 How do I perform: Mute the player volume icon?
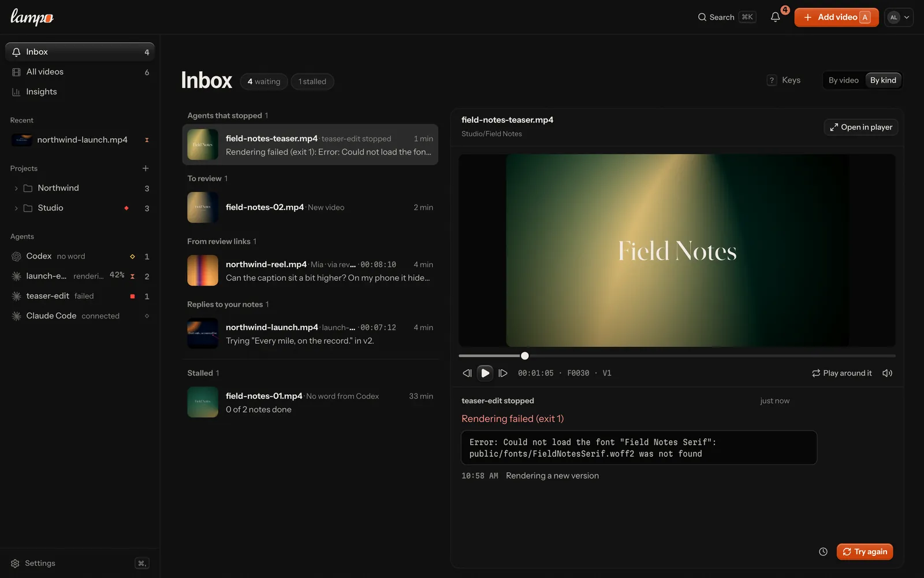click(887, 373)
